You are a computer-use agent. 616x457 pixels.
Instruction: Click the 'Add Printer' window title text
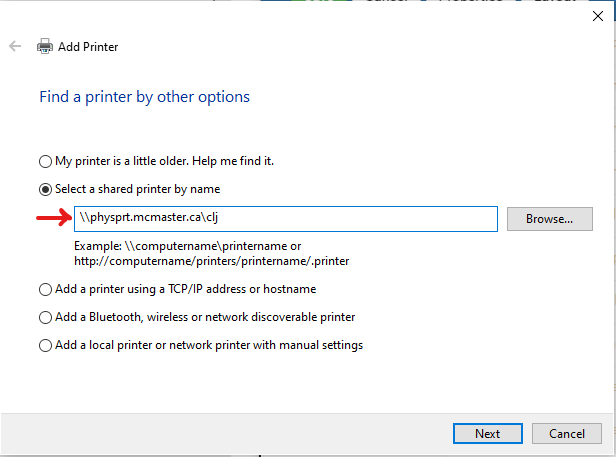pos(90,47)
